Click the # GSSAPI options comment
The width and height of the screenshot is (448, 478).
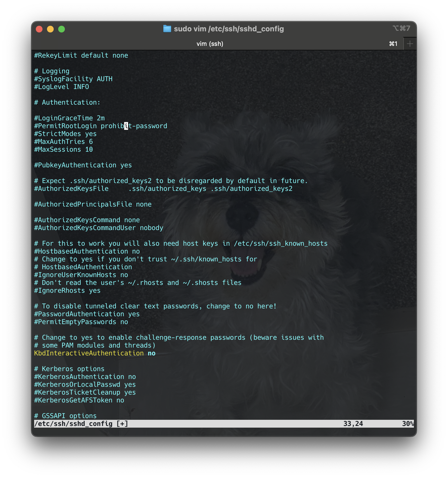coord(65,416)
